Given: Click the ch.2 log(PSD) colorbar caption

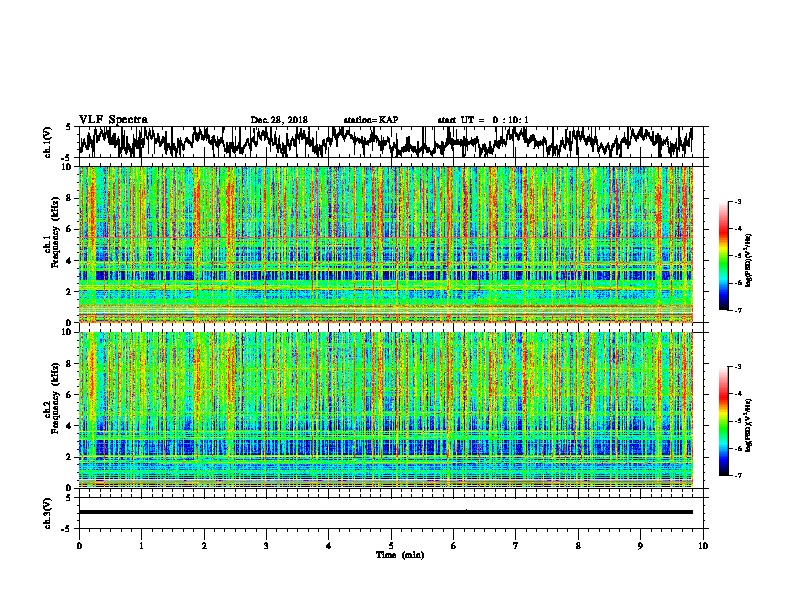Looking at the screenshot, I should coord(749,426).
